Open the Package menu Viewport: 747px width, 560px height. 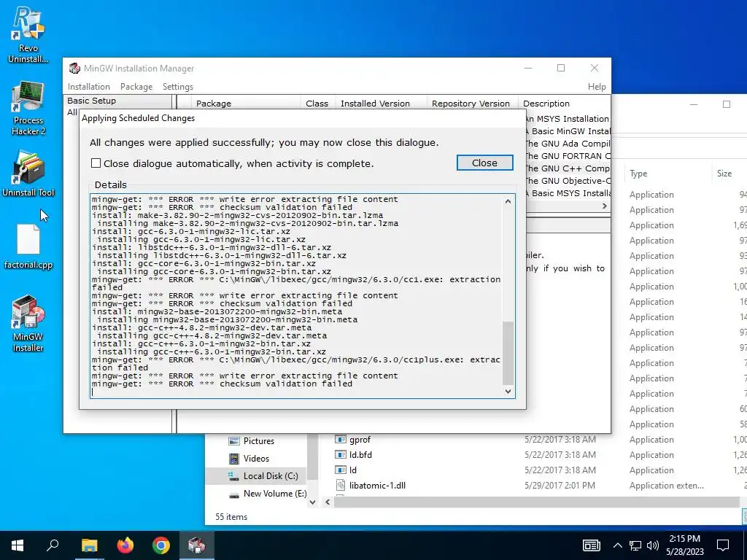point(136,87)
